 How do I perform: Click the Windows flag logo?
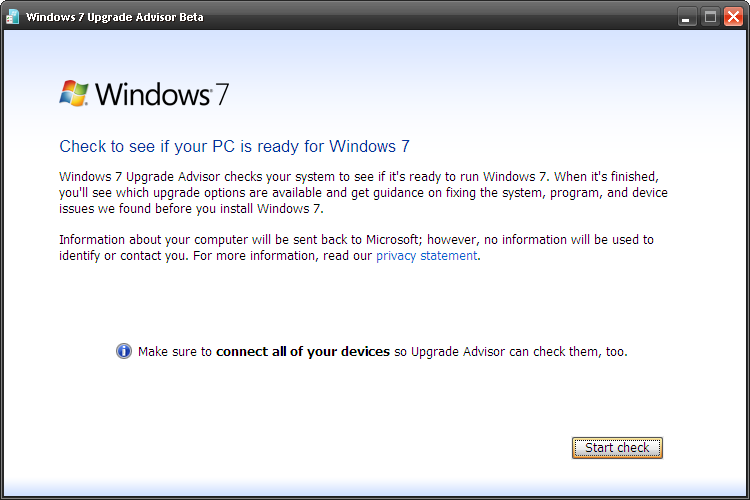click(x=74, y=93)
